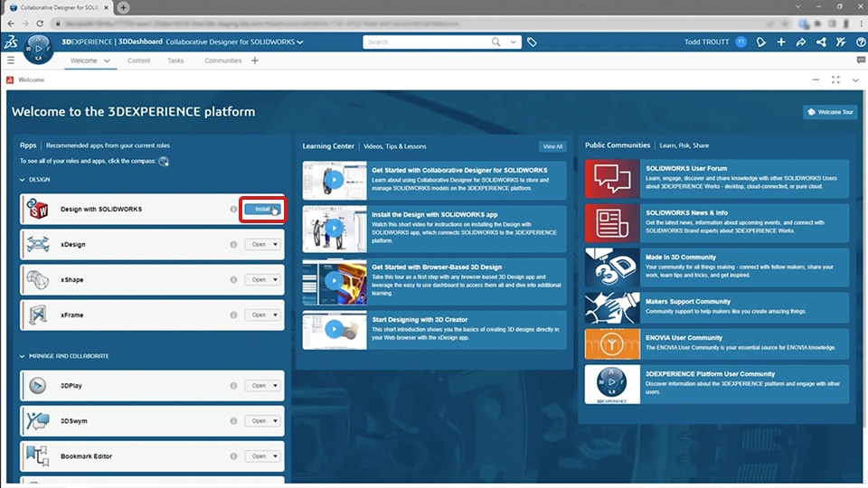Show info for 3DPlay app

click(233, 386)
